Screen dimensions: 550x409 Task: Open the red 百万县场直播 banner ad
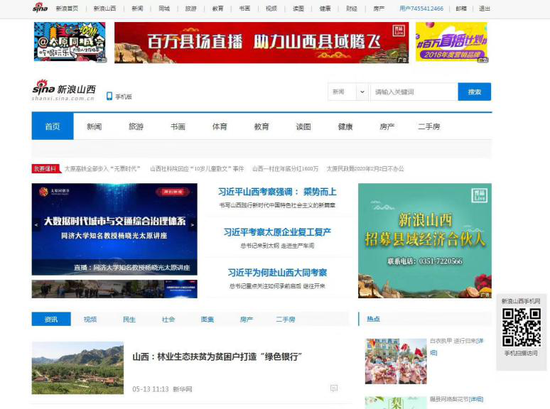[261, 42]
